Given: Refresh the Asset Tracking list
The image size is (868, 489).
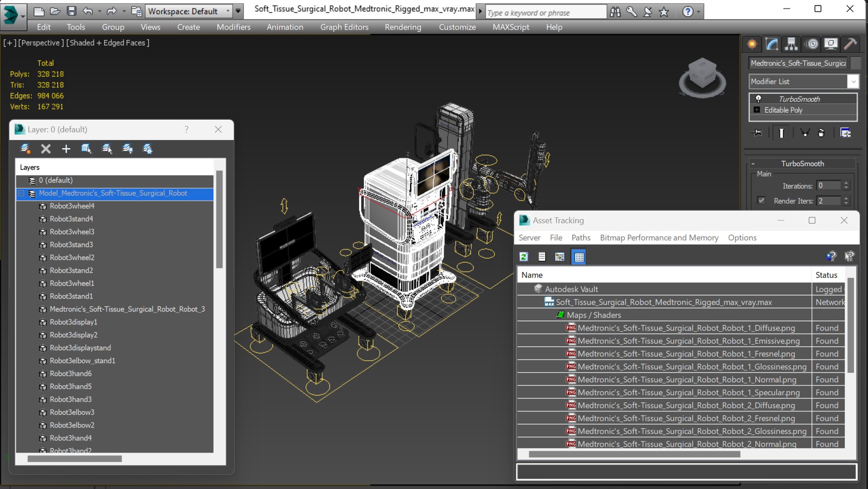Looking at the screenshot, I should 524,257.
